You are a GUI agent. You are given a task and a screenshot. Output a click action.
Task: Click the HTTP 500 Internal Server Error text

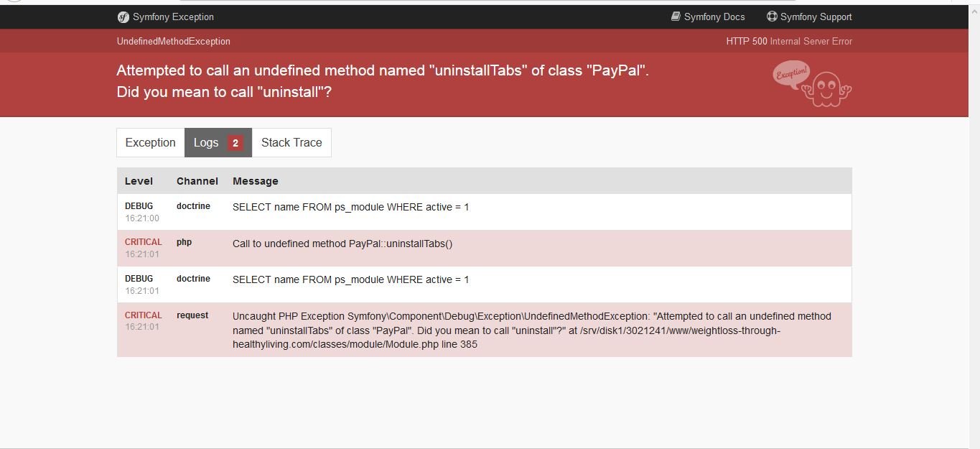(788, 42)
